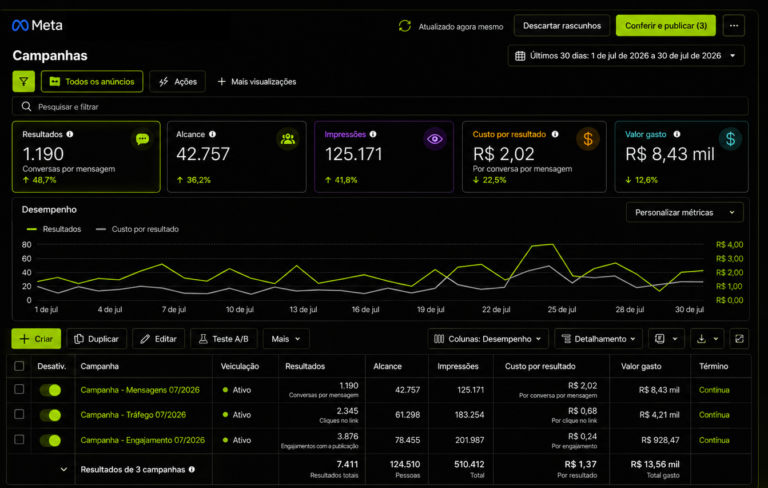
Task: Open the download export dropdown
Action: click(x=707, y=339)
